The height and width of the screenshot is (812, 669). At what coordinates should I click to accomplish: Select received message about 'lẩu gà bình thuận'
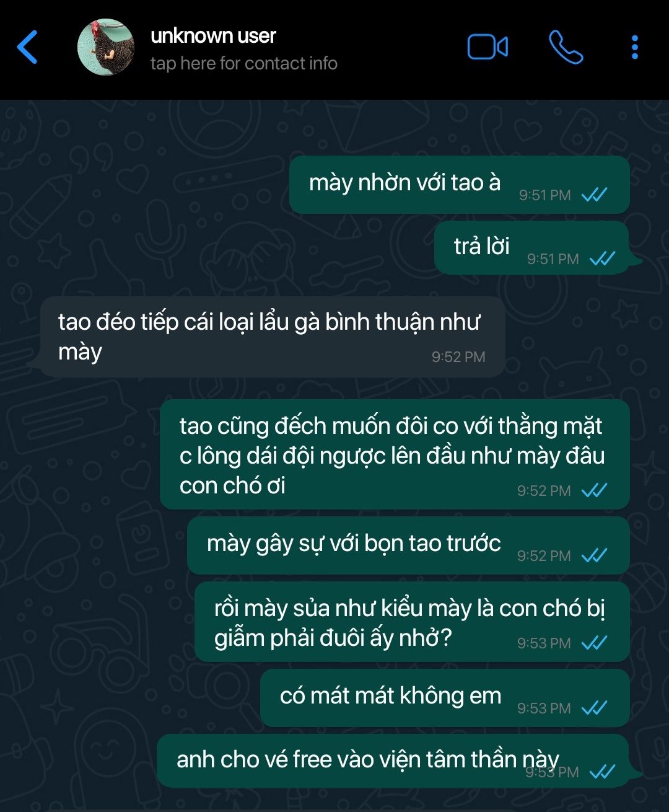tap(272, 337)
